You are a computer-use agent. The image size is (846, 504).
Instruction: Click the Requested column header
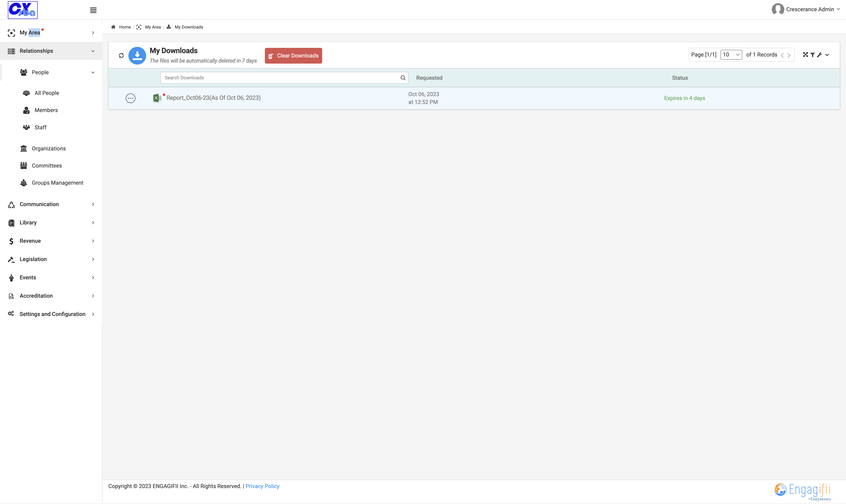click(429, 78)
